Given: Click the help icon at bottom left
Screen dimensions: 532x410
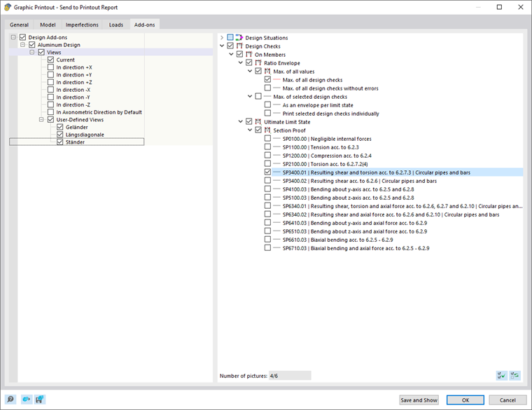Looking at the screenshot, I should [10, 399].
